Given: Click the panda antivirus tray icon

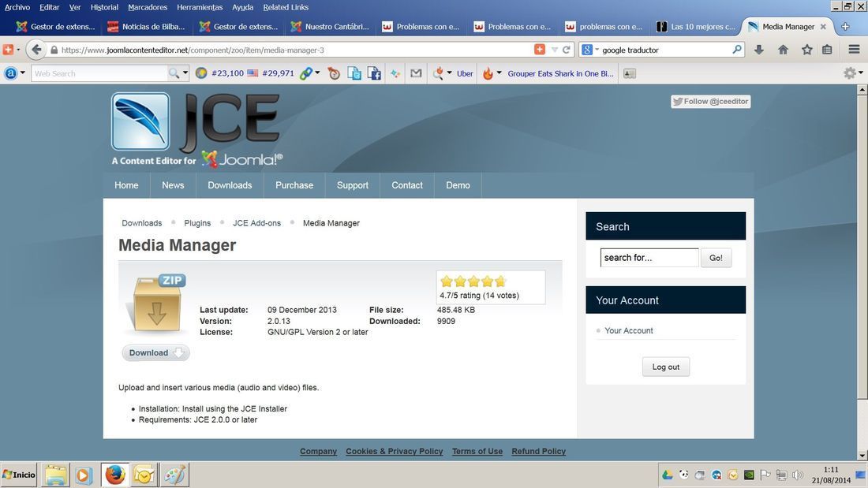Looking at the screenshot, I should pos(684,475).
